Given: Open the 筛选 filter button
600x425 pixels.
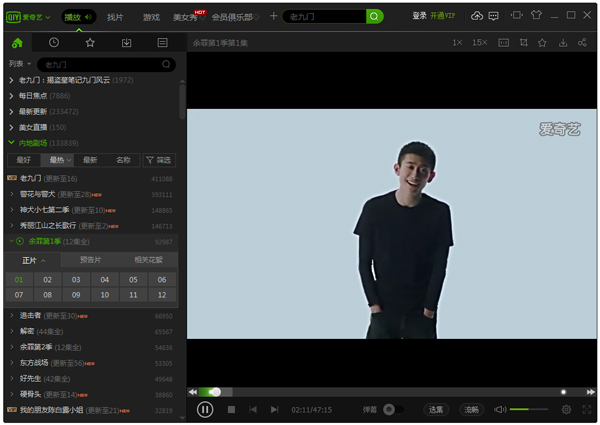Looking at the screenshot, I should pos(159,160).
